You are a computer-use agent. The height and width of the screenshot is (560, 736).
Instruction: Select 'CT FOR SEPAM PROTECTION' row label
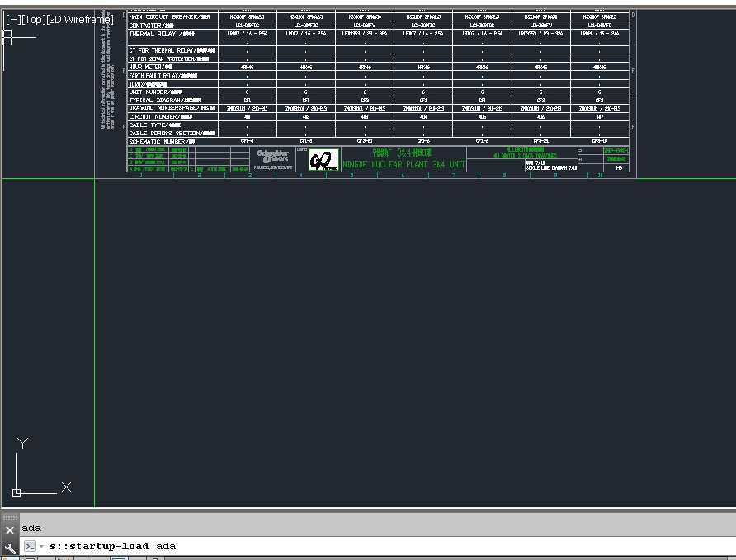pos(169,59)
